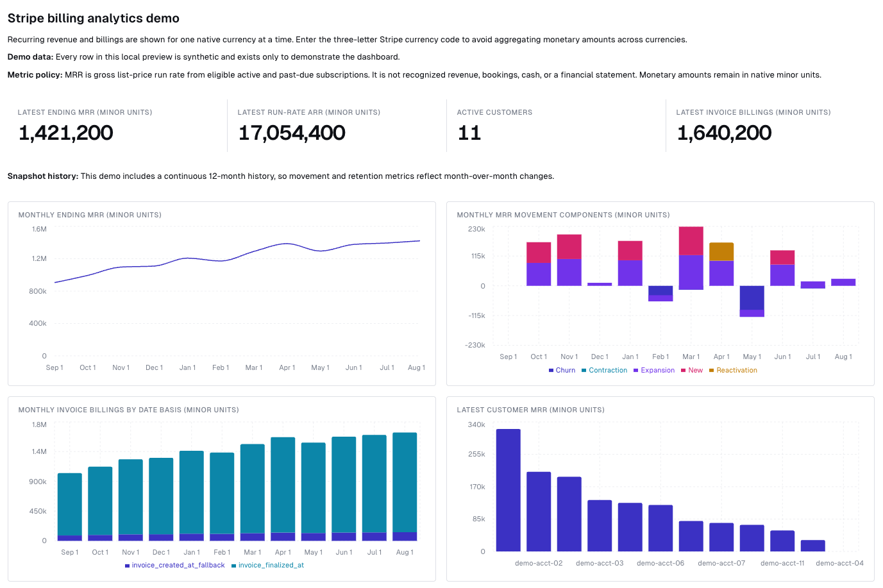Select the demo-acct-03 customer MRR bar
This screenshot has height=588, width=883.
point(600,526)
